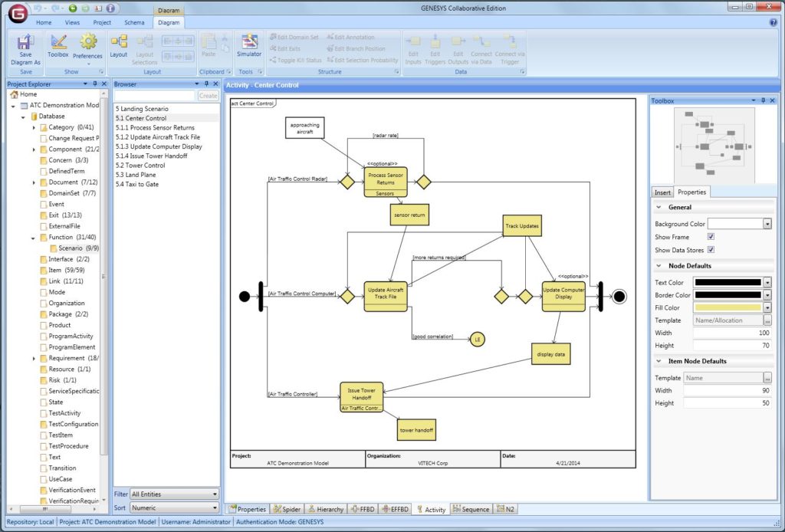785x532 pixels.
Task: Click the Create button in the Browser panel
Action: point(208,95)
